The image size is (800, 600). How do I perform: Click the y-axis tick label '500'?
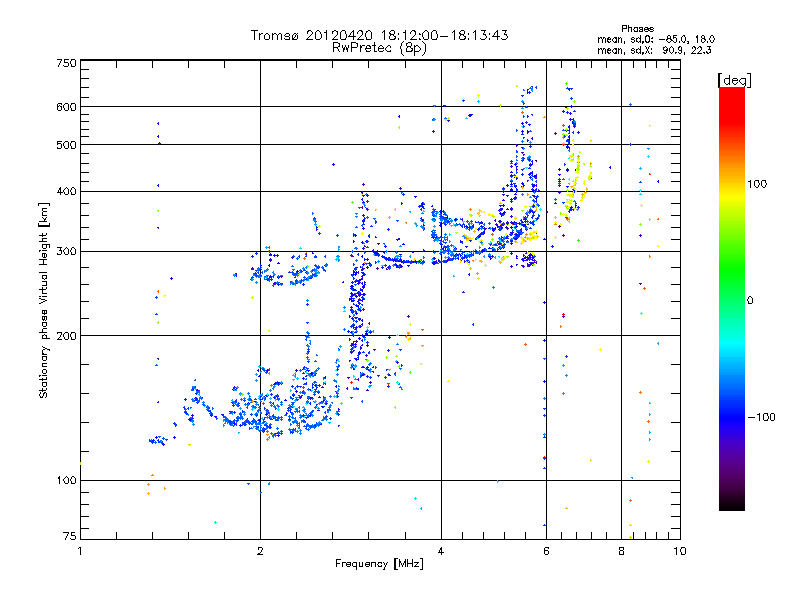tap(66, 145)
